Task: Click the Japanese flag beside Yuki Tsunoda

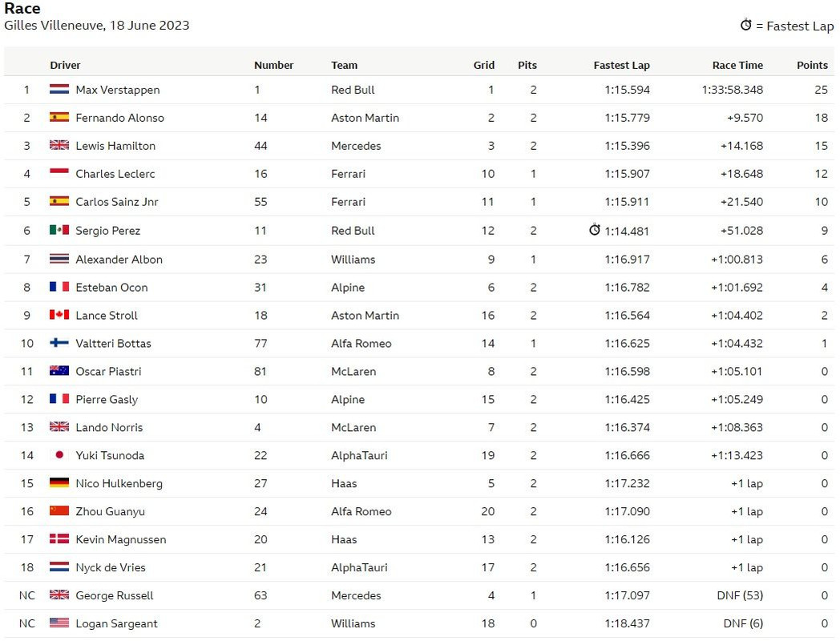Action: pos(59,455)
